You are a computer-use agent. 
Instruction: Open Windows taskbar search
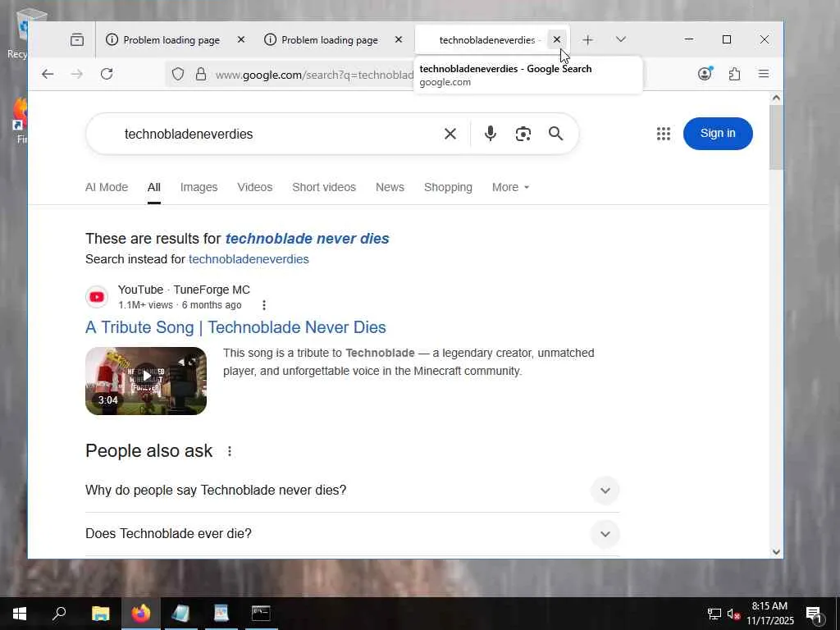[59, 614]
